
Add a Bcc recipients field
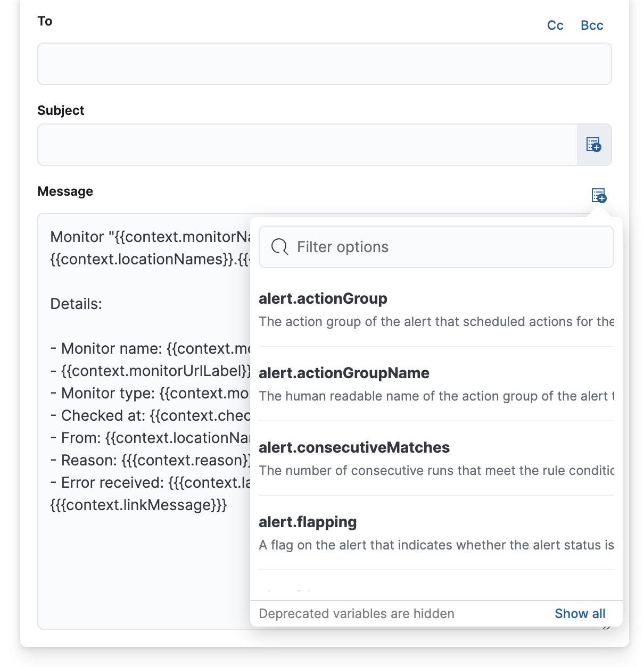591,25
